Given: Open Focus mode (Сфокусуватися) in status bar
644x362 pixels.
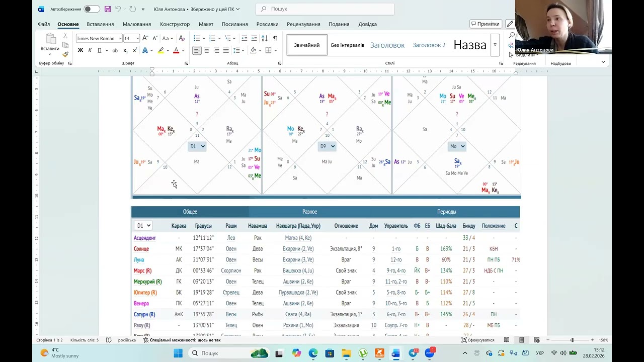Looking at the screenshot, I should point(478,340).
